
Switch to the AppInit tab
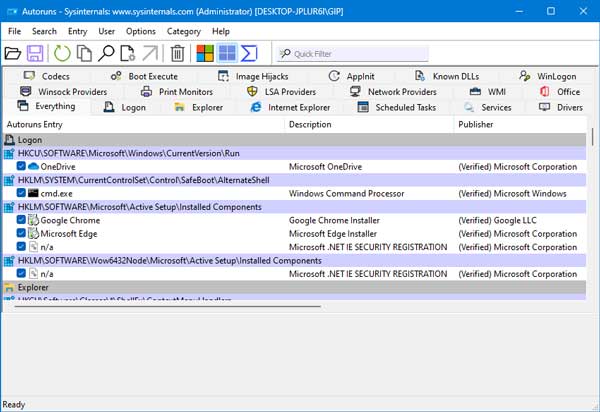tap(351, 76)
